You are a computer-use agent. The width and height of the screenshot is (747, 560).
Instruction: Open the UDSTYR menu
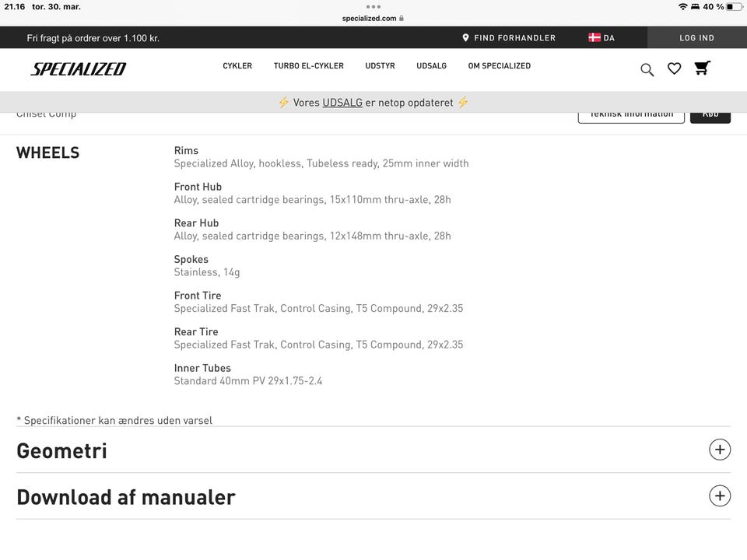tap(381, 65)
